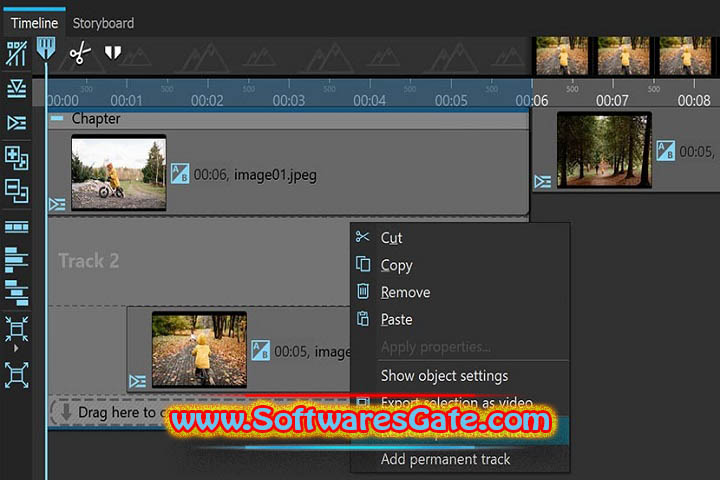Select the image01.jpeg thumbnail on timeline

pos(119,173)
